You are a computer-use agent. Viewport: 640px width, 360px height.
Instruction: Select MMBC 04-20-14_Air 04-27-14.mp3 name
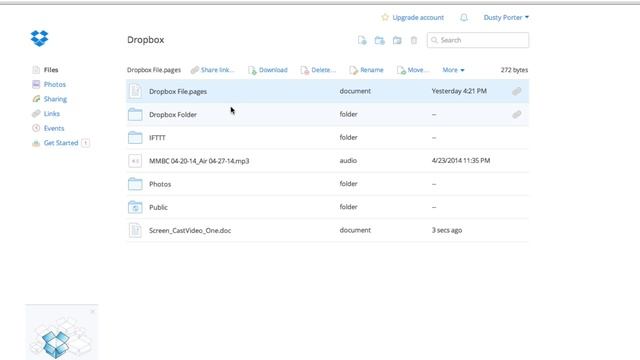[199, 161]
